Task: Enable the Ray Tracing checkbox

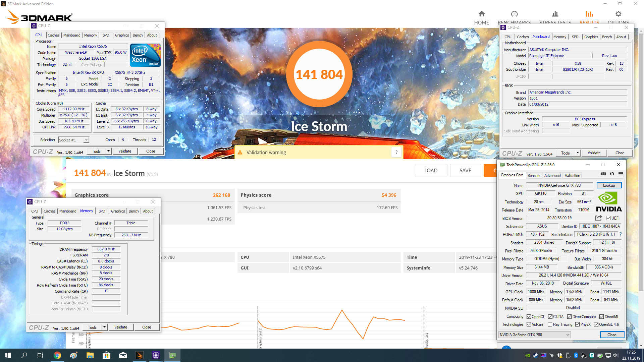Action: [550, 324]
